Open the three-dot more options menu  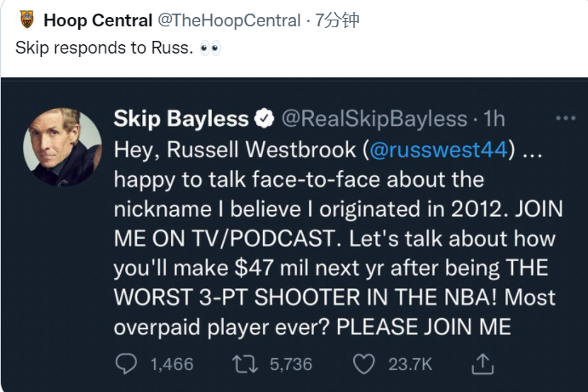[x=565, y=118]
